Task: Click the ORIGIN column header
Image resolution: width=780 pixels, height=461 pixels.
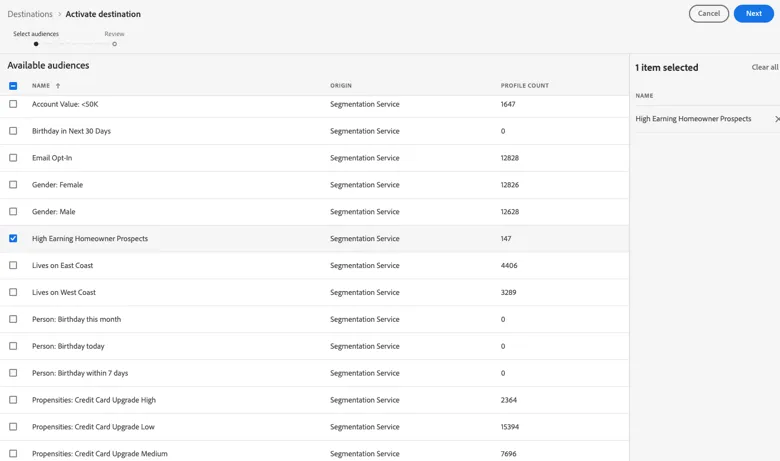Action: (341, 86)
